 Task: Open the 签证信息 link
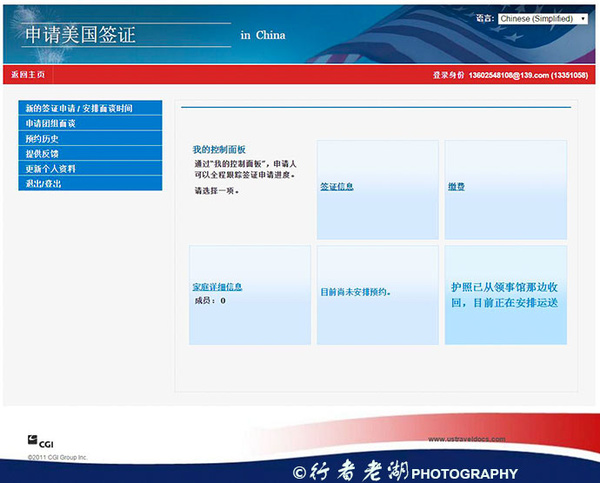pyautogui.click(x=336, y=186)
